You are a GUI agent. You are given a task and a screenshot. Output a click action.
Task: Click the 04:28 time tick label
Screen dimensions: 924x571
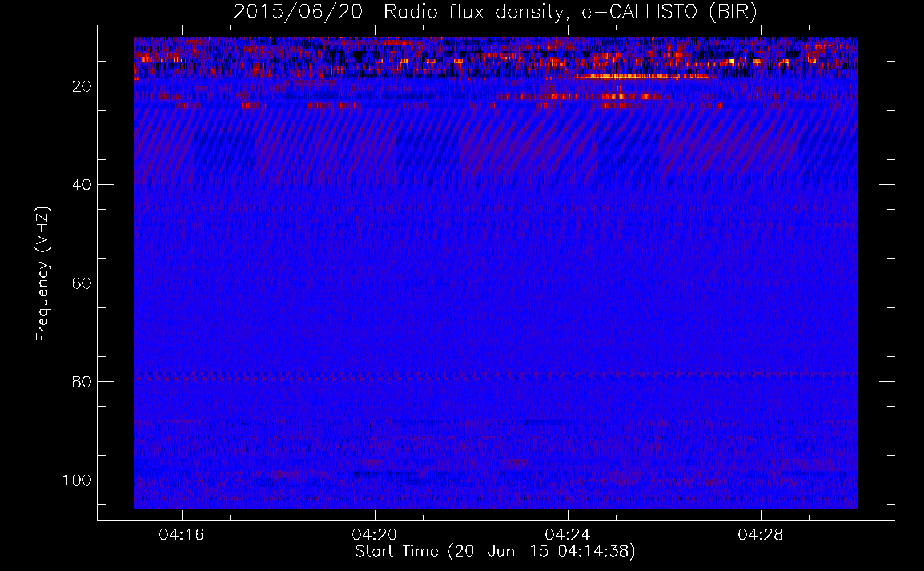tap(761, 535)
